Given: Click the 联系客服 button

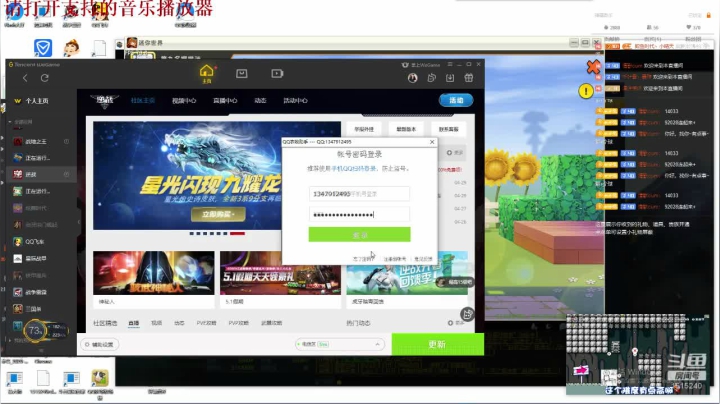Looking at the screenshot, I should (449, 129).
